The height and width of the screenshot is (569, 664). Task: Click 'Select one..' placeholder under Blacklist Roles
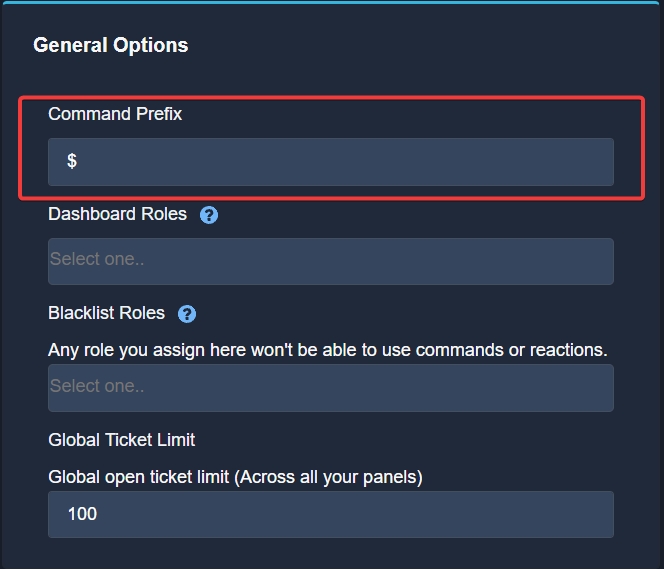pyautogui.click(x=97, y=386)
